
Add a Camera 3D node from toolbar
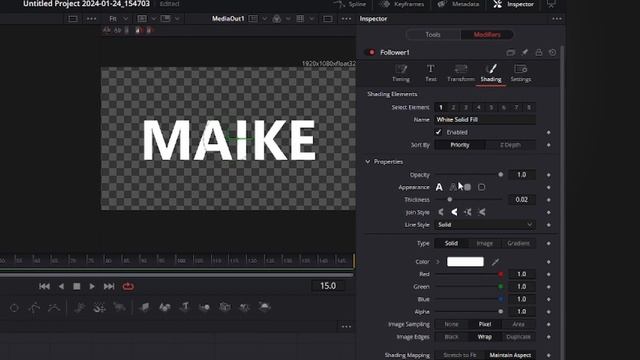pyautogui.click(x=224, y=307)
